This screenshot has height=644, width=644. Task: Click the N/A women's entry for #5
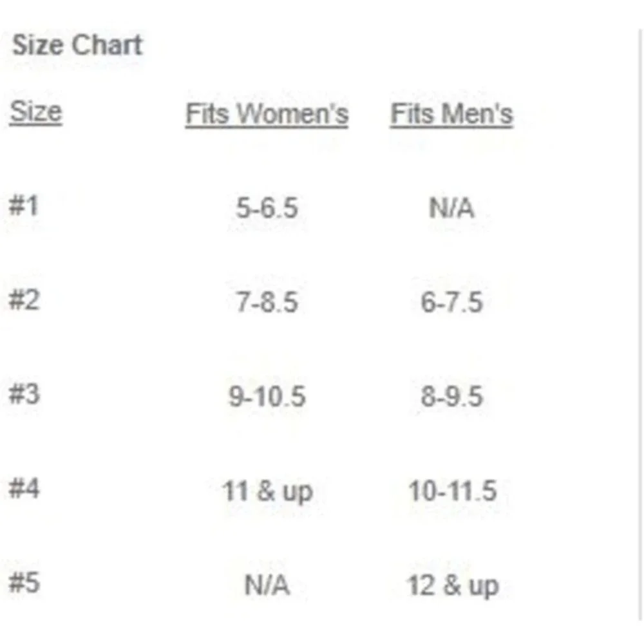(267, 585)
